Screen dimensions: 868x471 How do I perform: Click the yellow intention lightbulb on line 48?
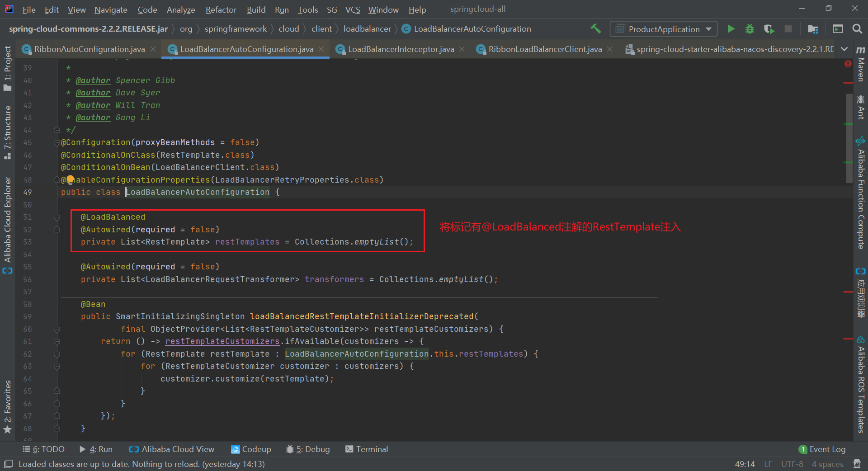click(x=70, y=179)
